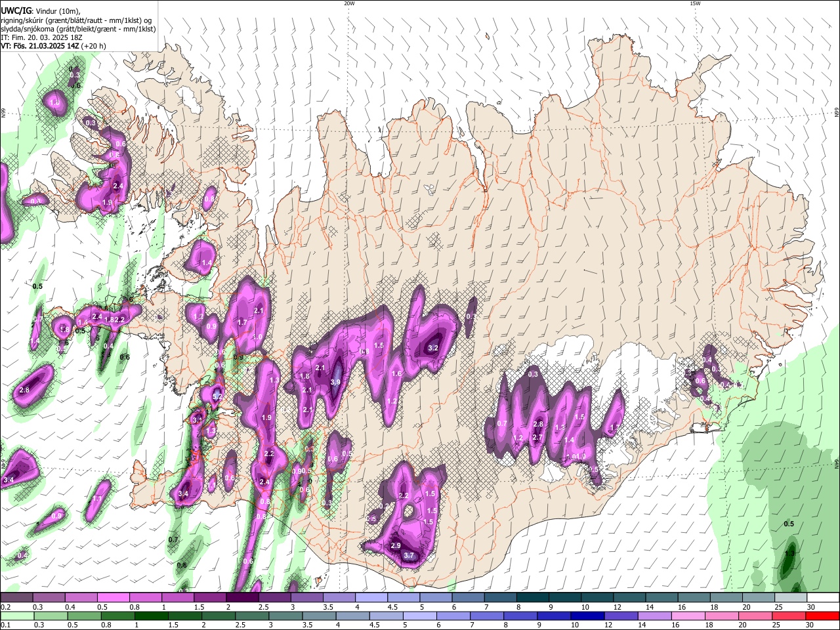Click the lower legend swatch between 7 and 8
840x630 pixels.
(486, 616)
